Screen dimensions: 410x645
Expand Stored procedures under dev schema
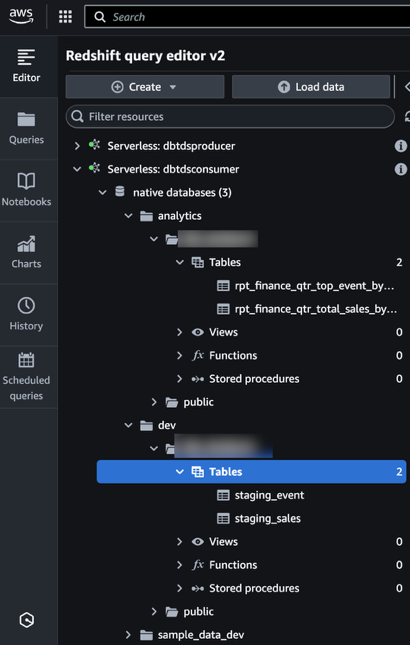coord(179,588)
